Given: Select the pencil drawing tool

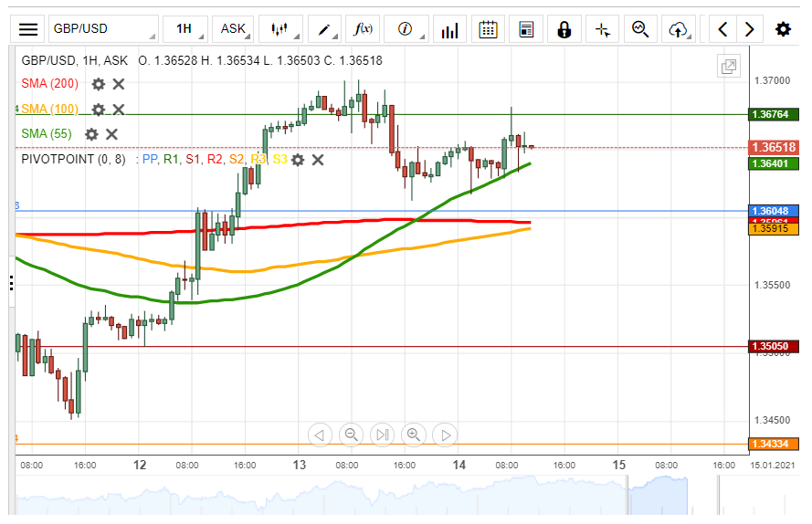Looking at the screenshot, I should pyautogui.click(x=324, y=29).
